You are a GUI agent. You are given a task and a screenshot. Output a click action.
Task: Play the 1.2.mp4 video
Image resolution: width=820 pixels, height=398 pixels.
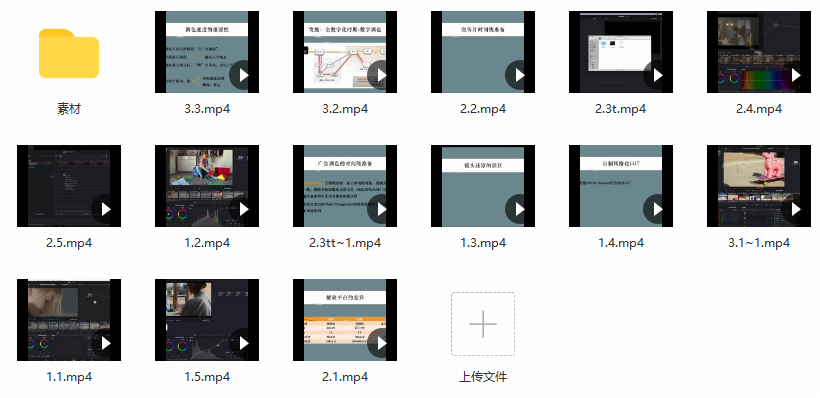point(244,209)
